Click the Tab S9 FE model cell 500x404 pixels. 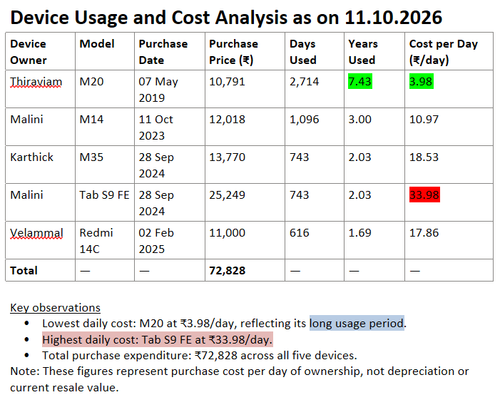pyautogui.click(x=104, y=195)
